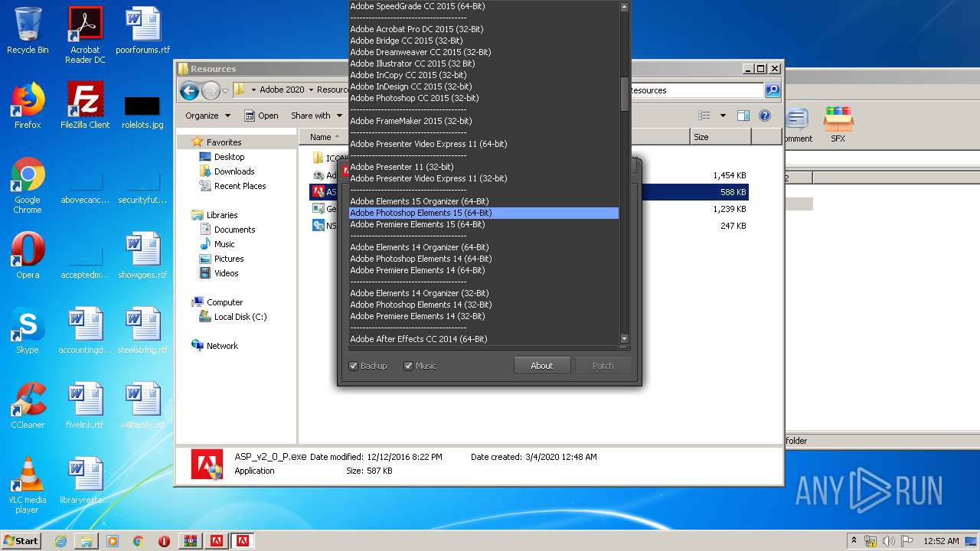The image size is (980, 551).
Task: Toggle the Music checkbox
Action: tap(408, 366)
